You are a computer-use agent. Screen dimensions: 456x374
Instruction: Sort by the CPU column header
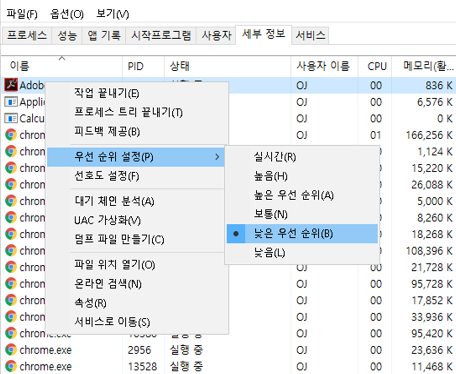coord(375,66)
